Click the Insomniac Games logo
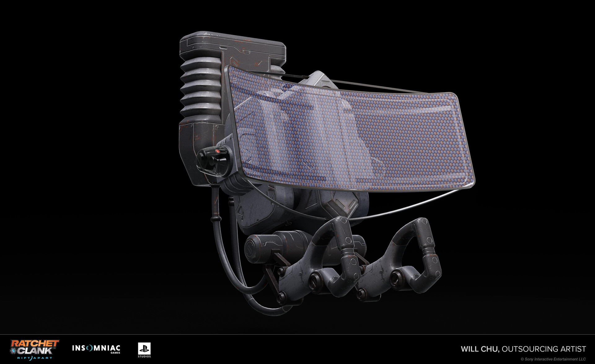Viewport: 595px width, 364px height. pos(96,349)
